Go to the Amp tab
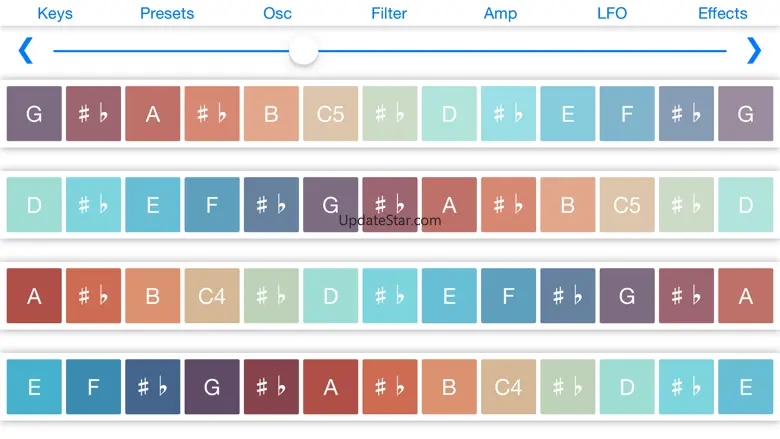This screenshot has width=780, height=439. 500,13
